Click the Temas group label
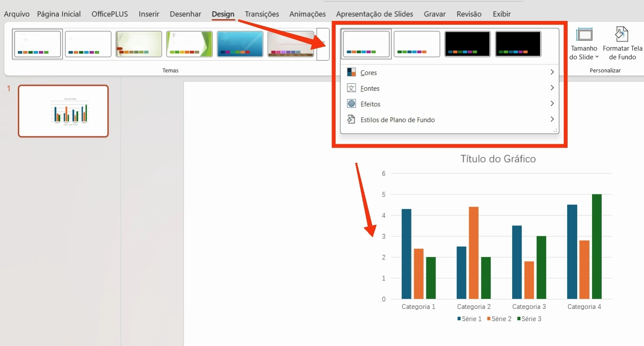The image size is (644, 346). click(x=170, y=70)
